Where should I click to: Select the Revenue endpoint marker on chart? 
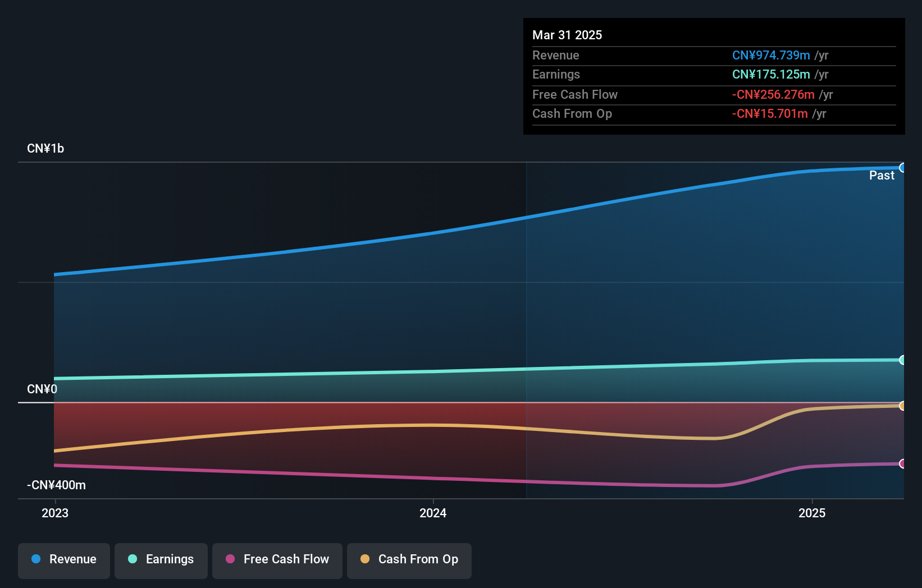903,168
